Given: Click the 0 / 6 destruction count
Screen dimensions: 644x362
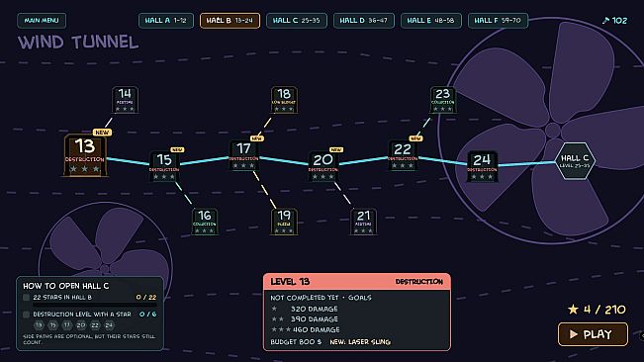Looking at the screenshot, I should pyautogui.click(x=147, y=315).
